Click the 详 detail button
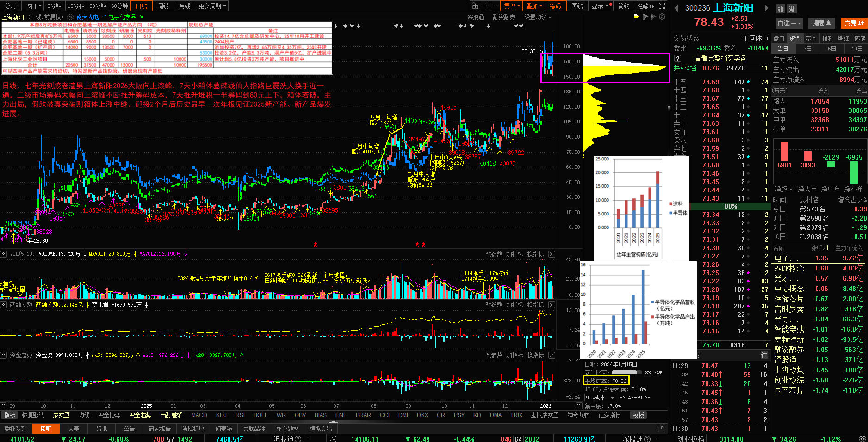Image resolution: width=868 pixels, height=442 pixels. [764, 355]
